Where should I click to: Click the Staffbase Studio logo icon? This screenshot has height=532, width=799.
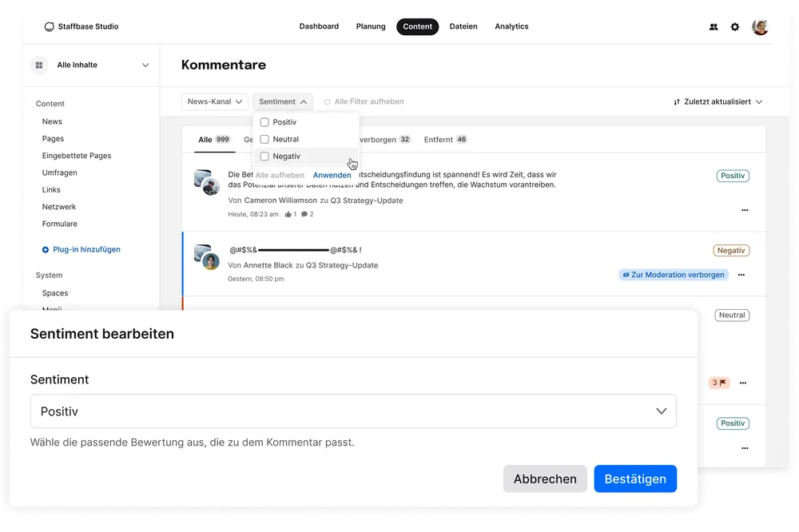click(x=50, y=26)
